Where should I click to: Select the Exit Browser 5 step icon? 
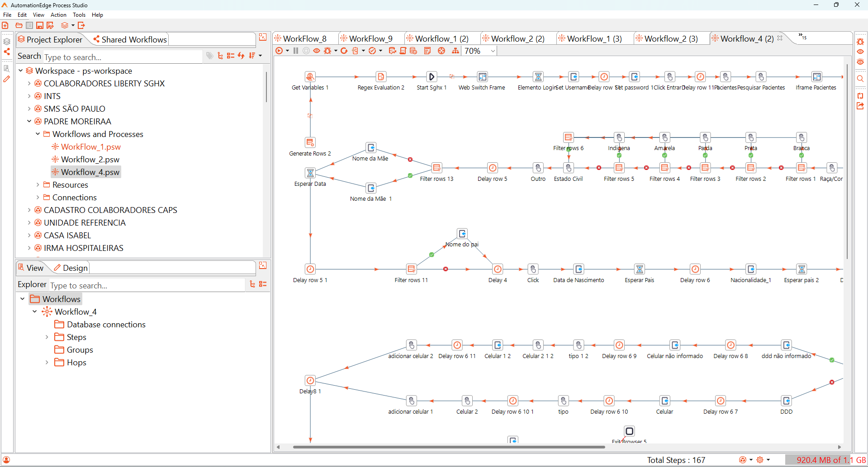[x=629, y=431]
